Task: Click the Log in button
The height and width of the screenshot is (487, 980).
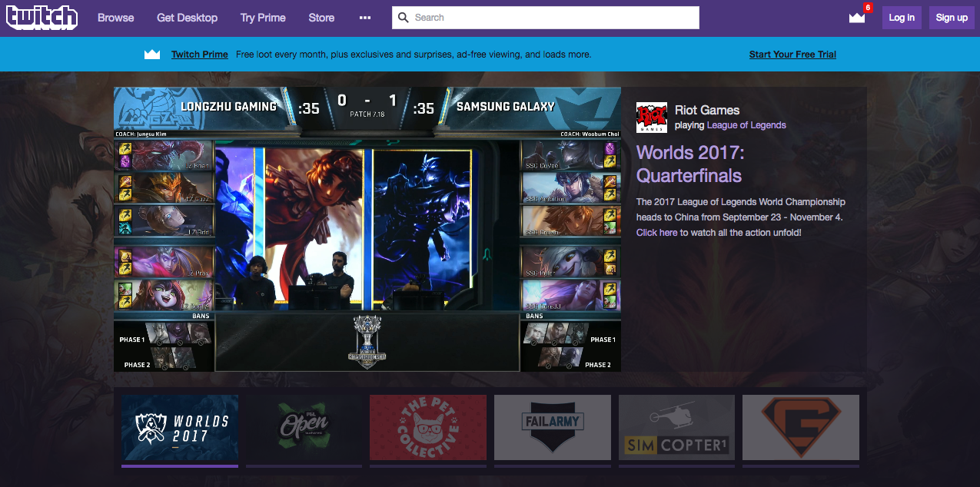Action: click(x=902, y=18)
